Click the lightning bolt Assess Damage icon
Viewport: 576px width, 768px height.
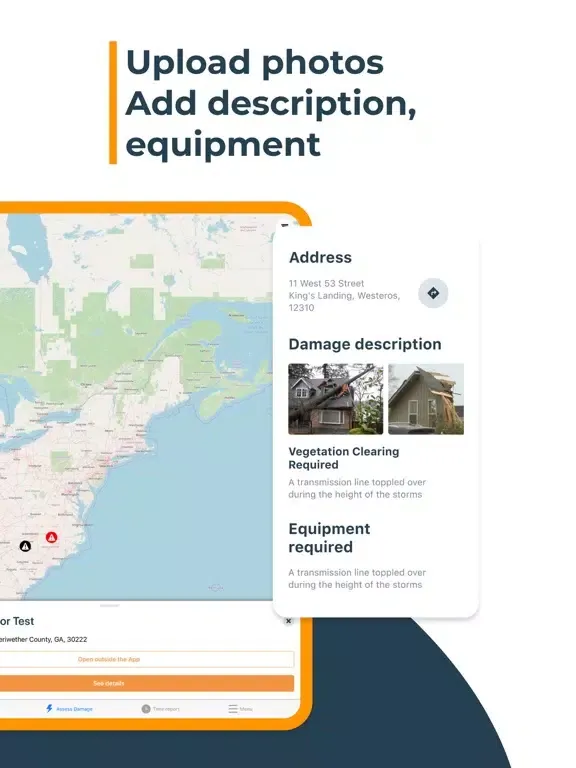point(49,708)
